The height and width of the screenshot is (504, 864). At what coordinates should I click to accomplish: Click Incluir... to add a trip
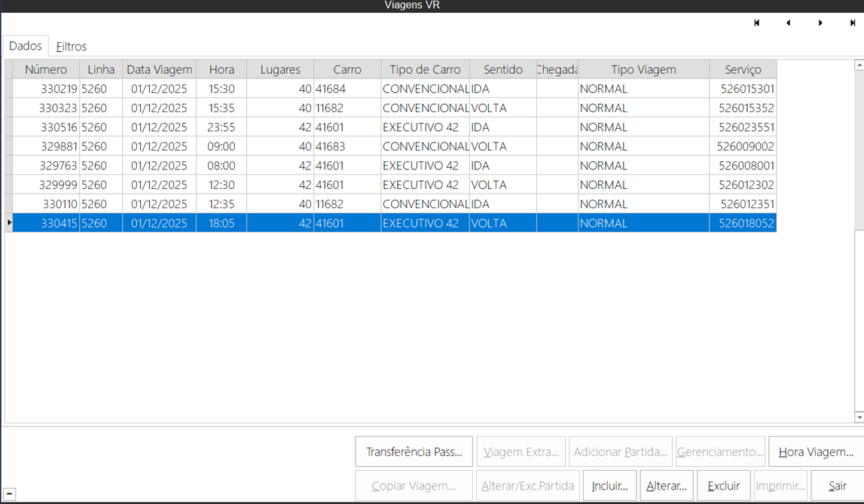coord(609,486)
